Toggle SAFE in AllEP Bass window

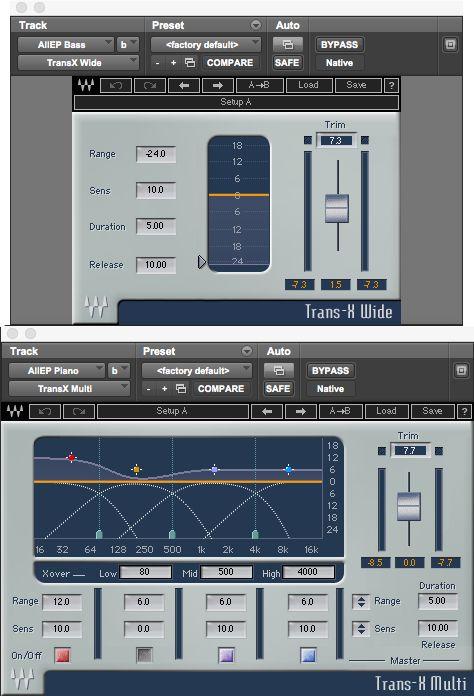(x=287, y=63)
